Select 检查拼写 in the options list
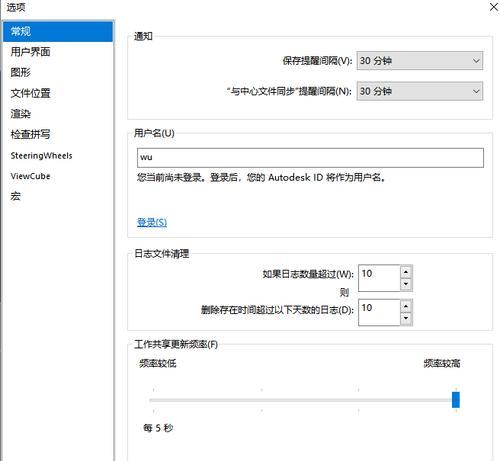Image resolution: width=500 pixels, height=461 pixels. pyautogui.click(x=30, y=134)
